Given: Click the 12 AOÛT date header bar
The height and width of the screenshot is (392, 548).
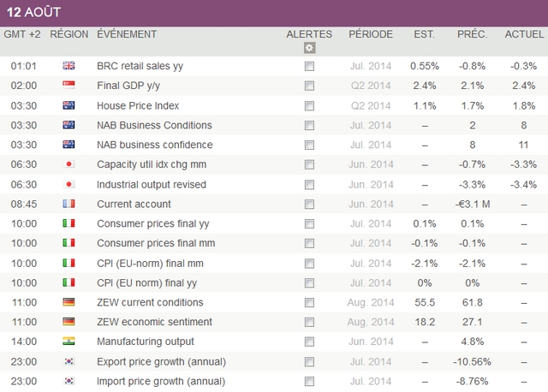Looking at the screenshot, I should (274, 13).
